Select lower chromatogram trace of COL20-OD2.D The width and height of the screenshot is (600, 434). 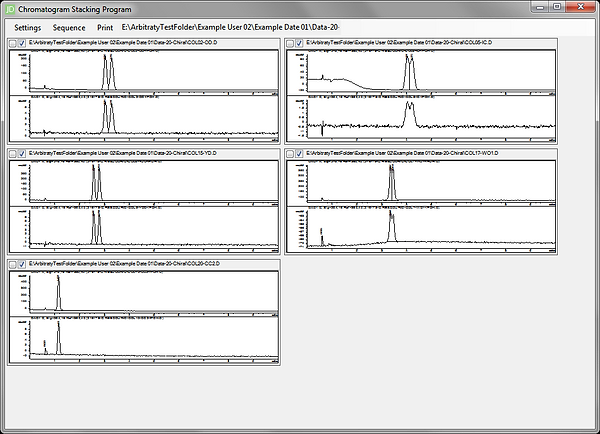coord(144,339)
